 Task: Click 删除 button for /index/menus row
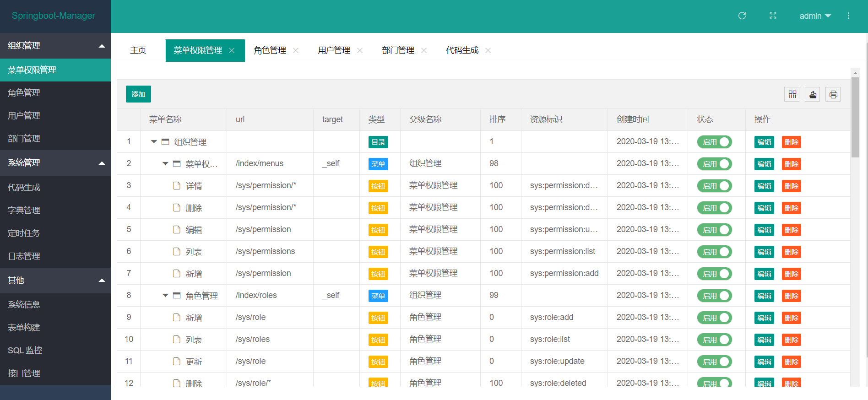click(791, 164)
